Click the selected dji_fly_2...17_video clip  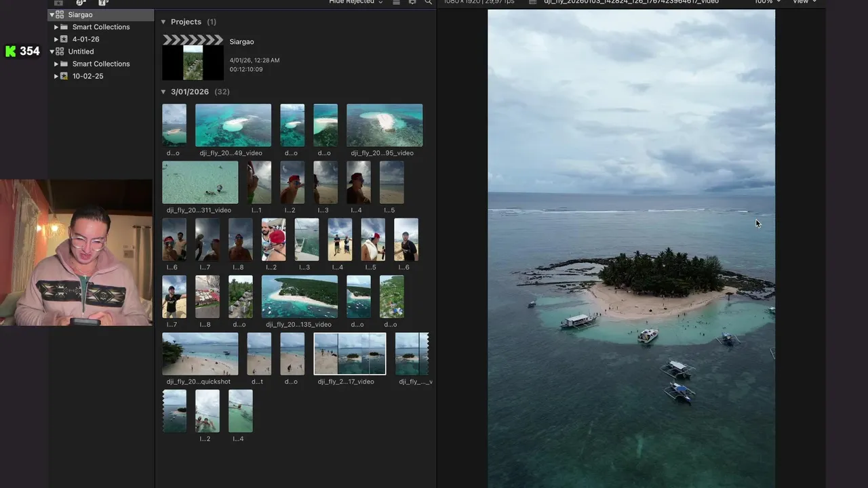(350, 354)
